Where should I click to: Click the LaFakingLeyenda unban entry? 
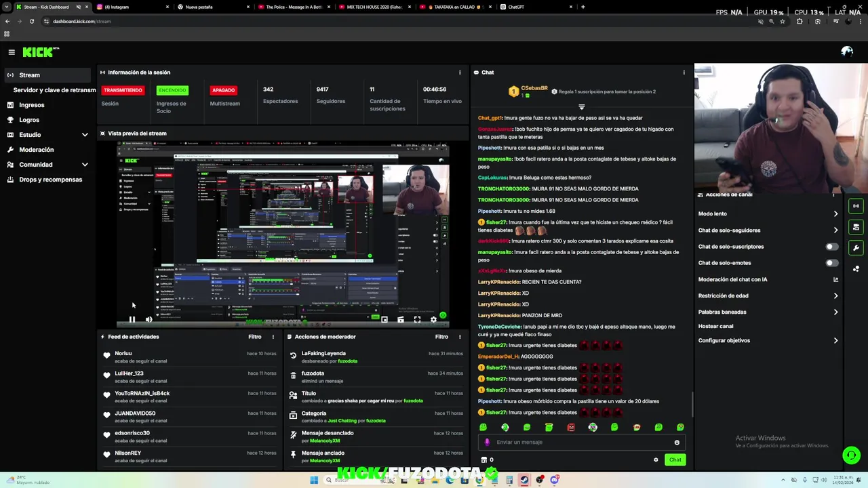click(x=376, y=357)
